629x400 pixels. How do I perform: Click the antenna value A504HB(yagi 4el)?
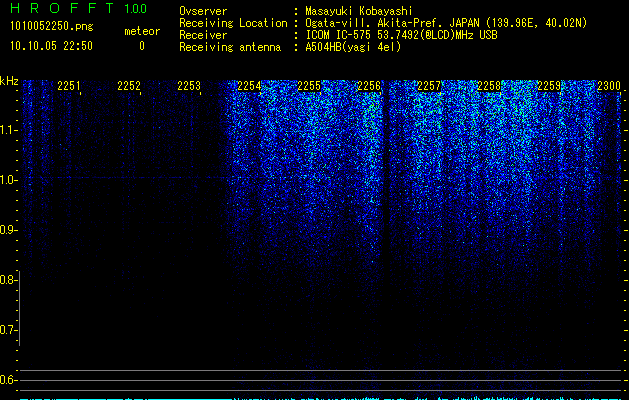point(353,47)
